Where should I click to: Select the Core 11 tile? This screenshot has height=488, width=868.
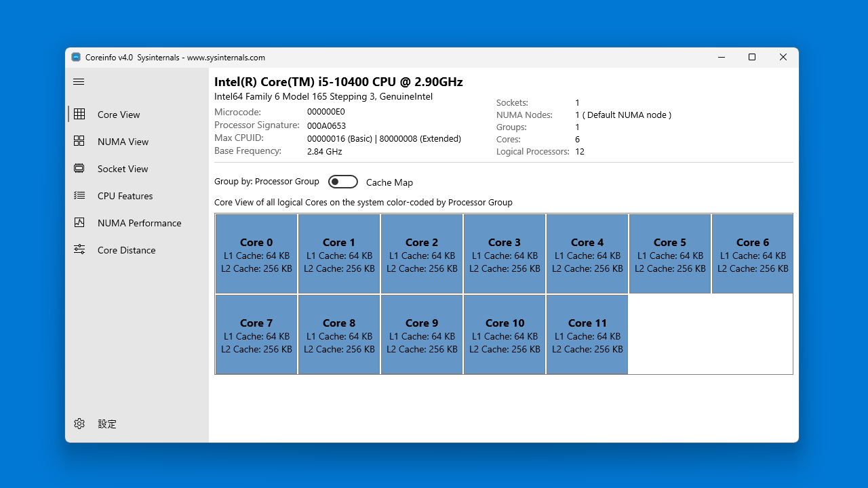[587, 333]
